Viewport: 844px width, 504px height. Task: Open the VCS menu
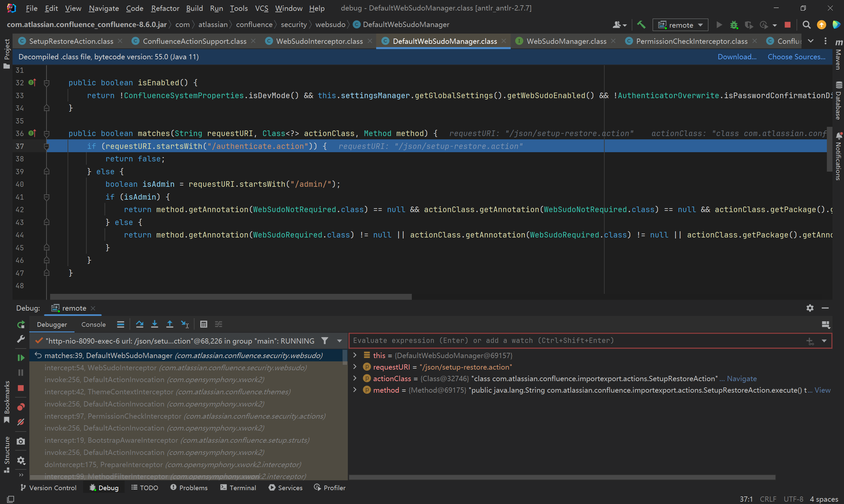pyautogui.click(x=261, y=8)
